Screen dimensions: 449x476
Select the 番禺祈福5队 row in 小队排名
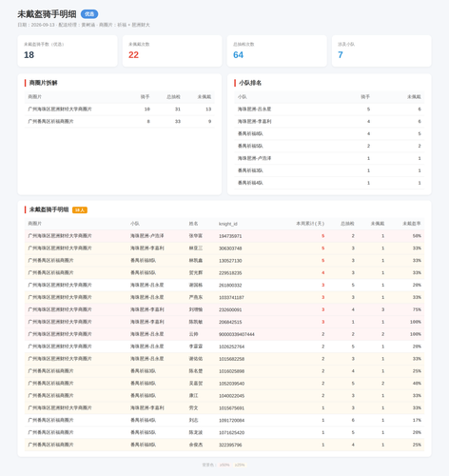pos(329,146)
